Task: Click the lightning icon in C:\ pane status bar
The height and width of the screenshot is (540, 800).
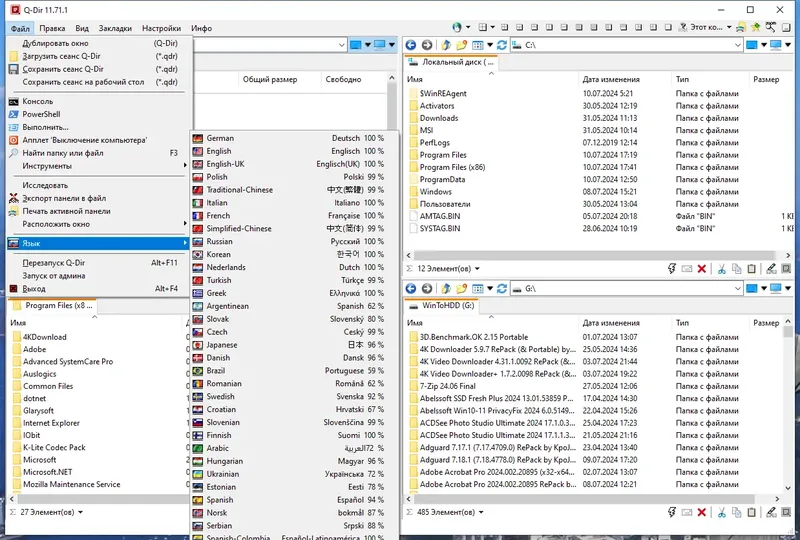Action: (672, 268)
